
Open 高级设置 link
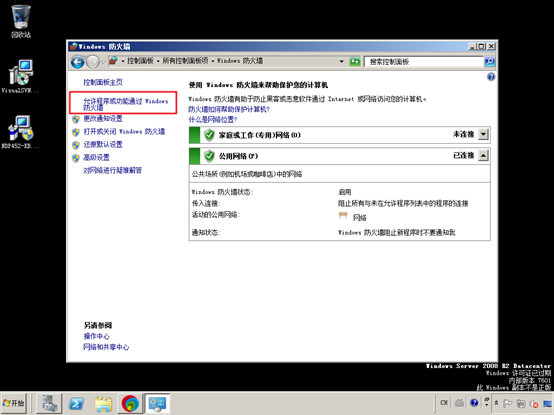tap(96, 158)
